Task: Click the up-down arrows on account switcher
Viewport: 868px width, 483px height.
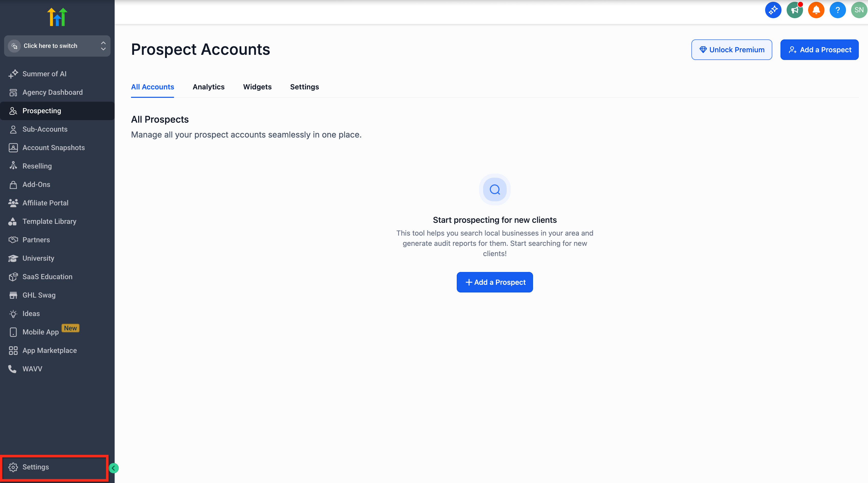Action: (x=103, y=46)
